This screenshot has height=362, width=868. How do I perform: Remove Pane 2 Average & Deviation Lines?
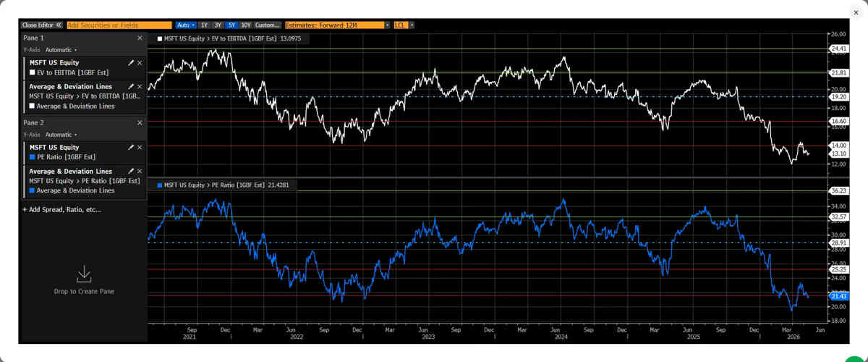click(x=140, y=171)
